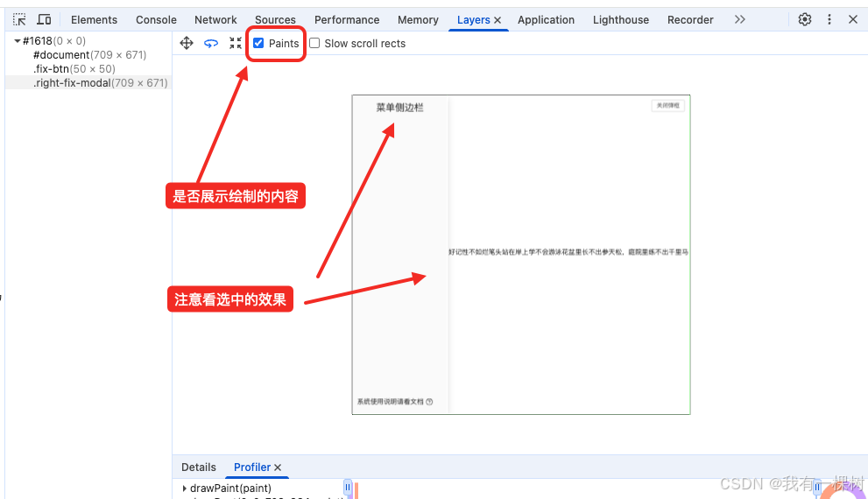Open the Performance tab

[347, 20]
